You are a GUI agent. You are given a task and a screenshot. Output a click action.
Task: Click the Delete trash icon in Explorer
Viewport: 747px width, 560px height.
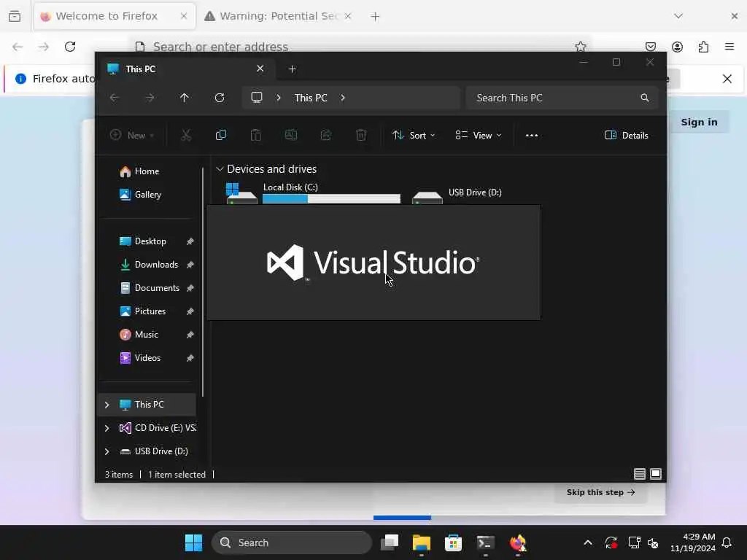coord(361,135)
